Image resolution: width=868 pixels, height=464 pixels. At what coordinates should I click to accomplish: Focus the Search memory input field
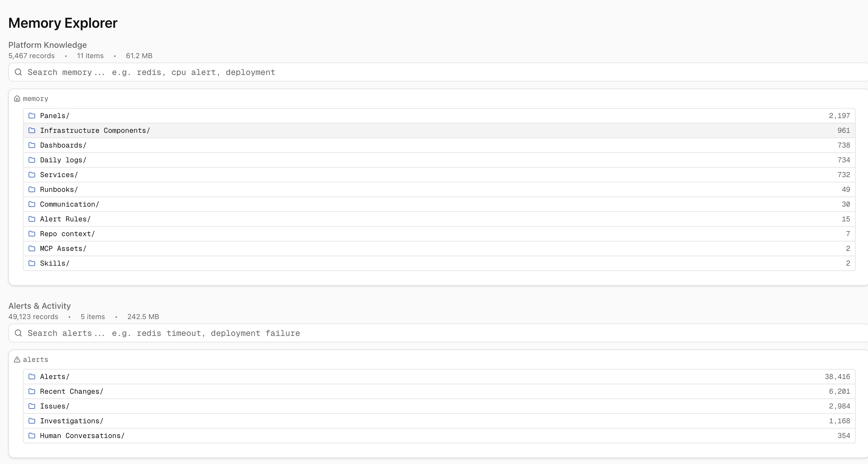(404, 72)
